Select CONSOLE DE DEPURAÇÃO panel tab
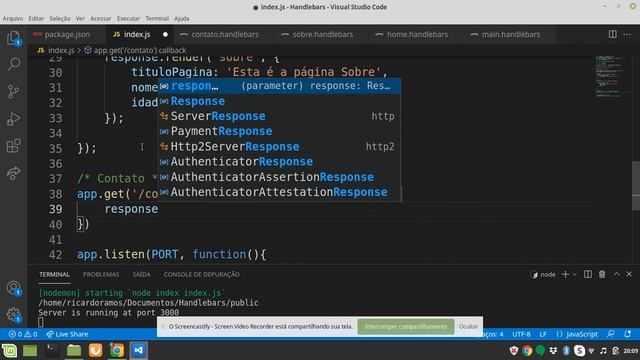 pos(202,274)
